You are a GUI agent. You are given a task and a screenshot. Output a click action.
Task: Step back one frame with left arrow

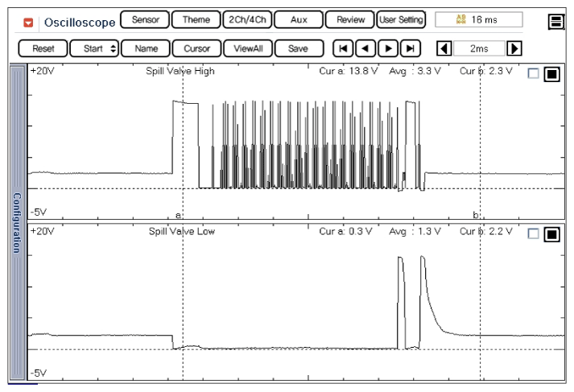[365, 48]
